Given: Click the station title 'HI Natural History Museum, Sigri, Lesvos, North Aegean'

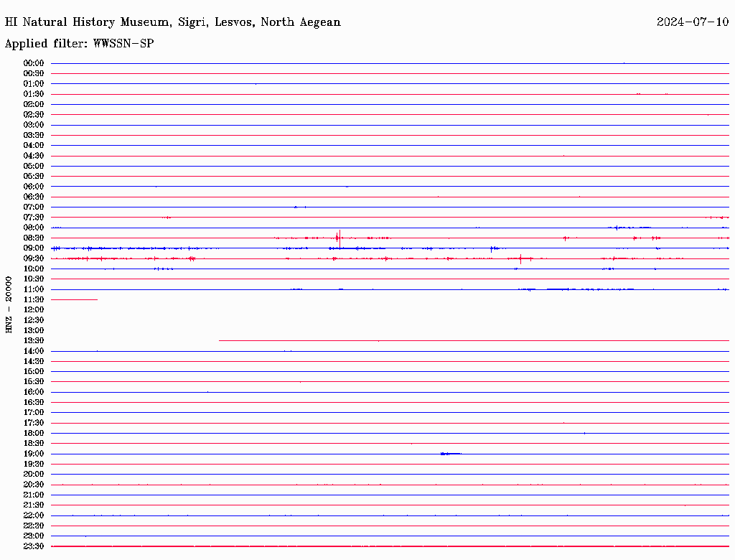Looking at the screenshot, I should tap(172, 22).
